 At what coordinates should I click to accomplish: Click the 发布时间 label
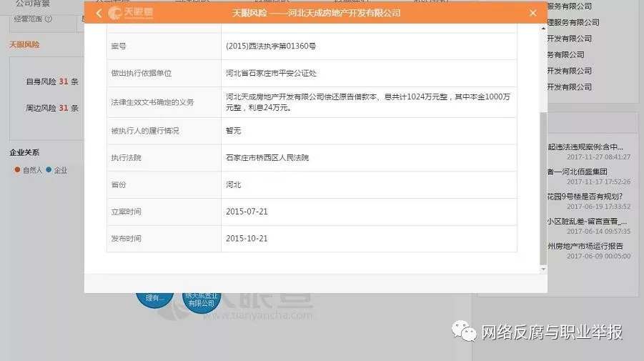coord(126,239)
